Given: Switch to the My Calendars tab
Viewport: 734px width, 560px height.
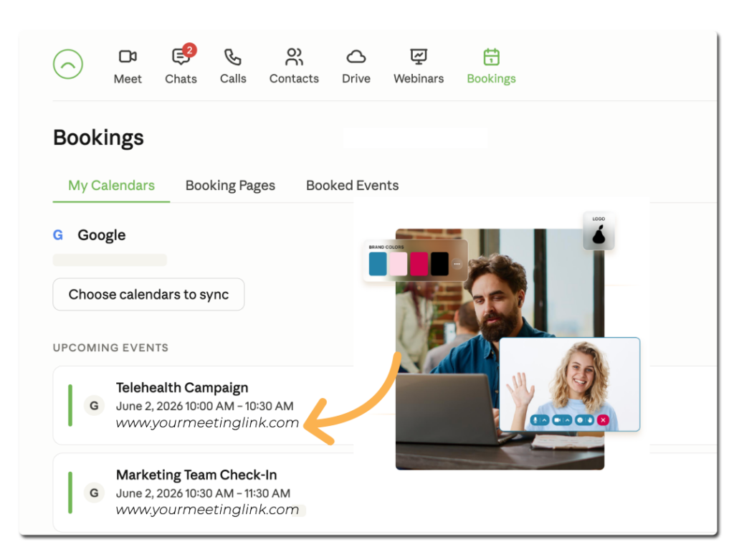Looking at the screenshot, I should pos(111,186).
